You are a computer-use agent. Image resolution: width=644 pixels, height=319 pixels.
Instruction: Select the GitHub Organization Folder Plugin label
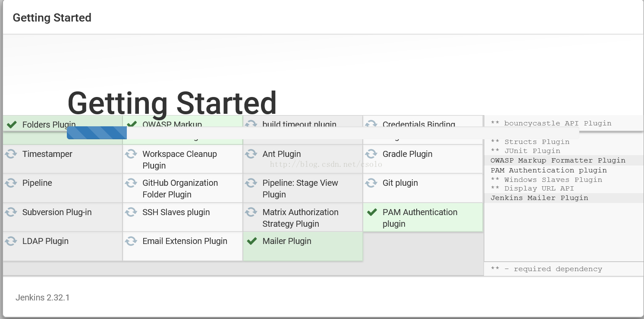click(180, 188)
